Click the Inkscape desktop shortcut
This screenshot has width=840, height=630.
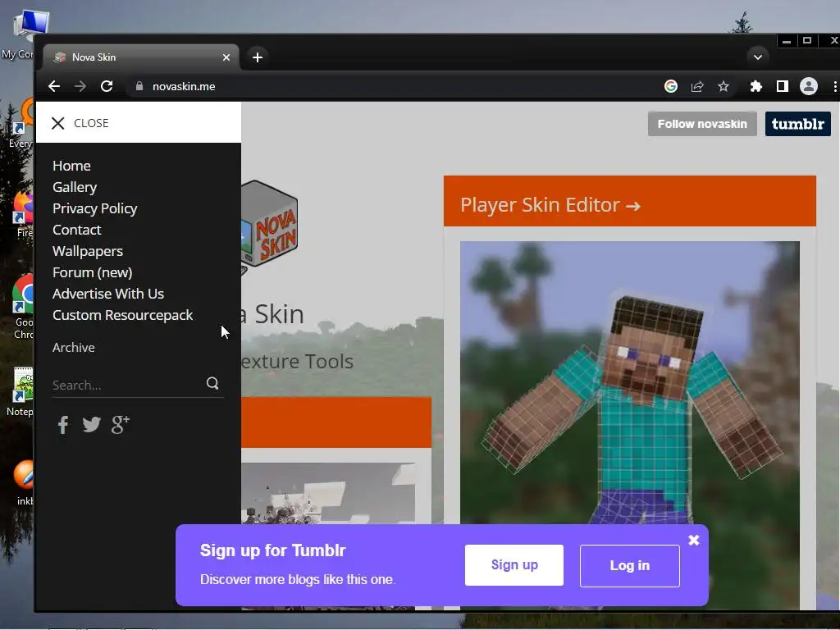24,482
